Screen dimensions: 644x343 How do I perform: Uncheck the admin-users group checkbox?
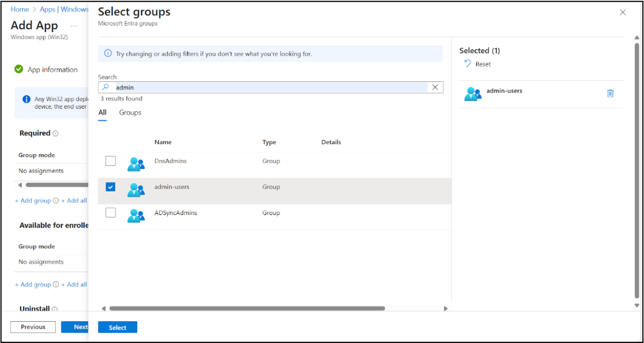111,187
